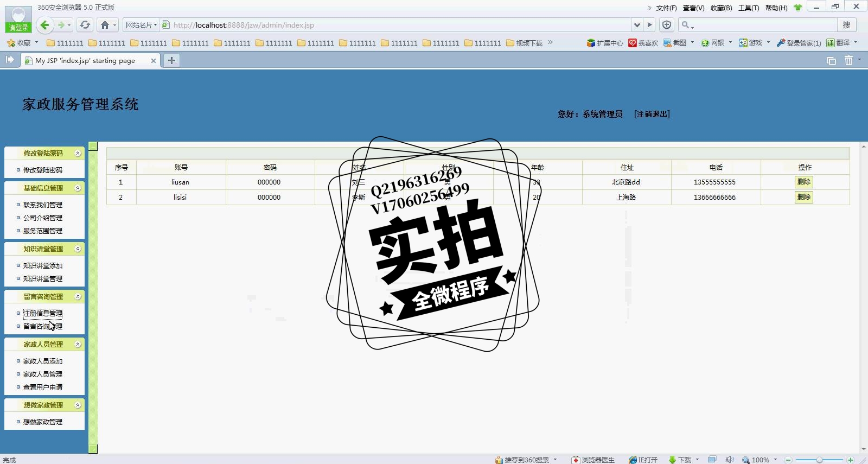Open the 网银 online banking tool

pos(713,43)
